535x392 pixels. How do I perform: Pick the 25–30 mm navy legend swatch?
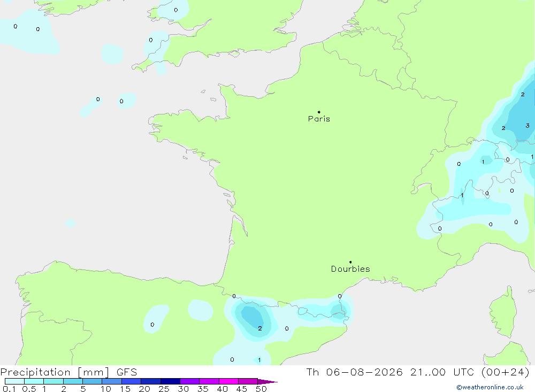click(x=170, y=381)
